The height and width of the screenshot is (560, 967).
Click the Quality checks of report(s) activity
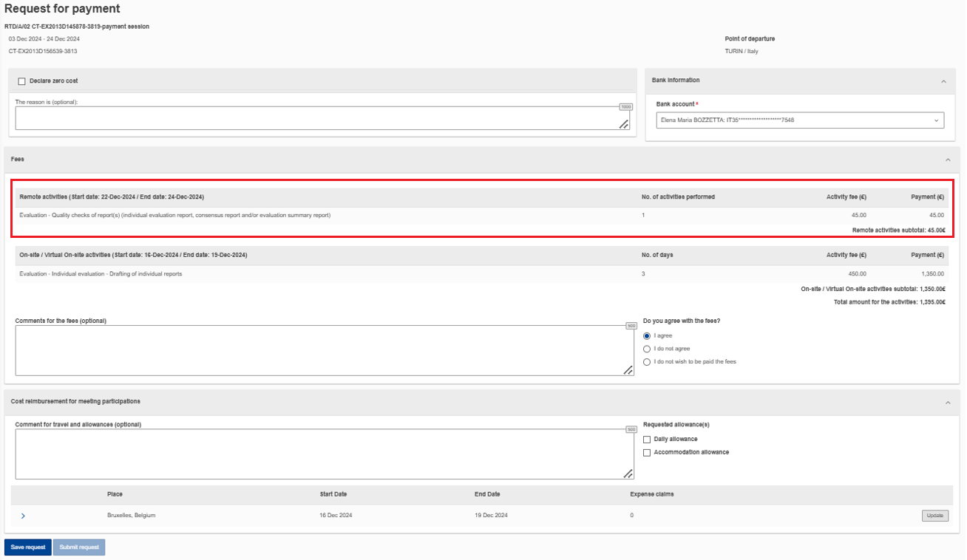tap(175, 215)
